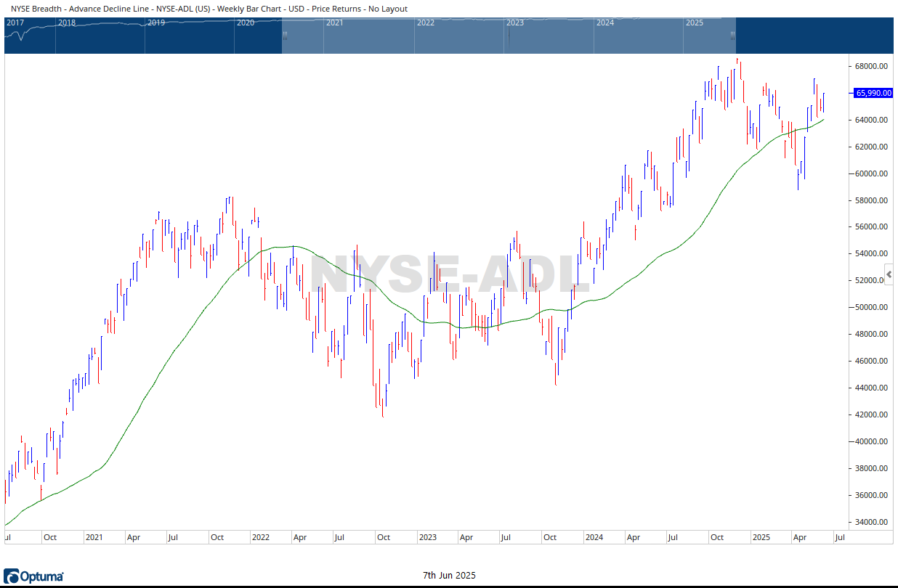Grab the left range handle in overview bar
The height and width of the screenshot is (588, 898).
pyautogui.click(x=285, y=34)
